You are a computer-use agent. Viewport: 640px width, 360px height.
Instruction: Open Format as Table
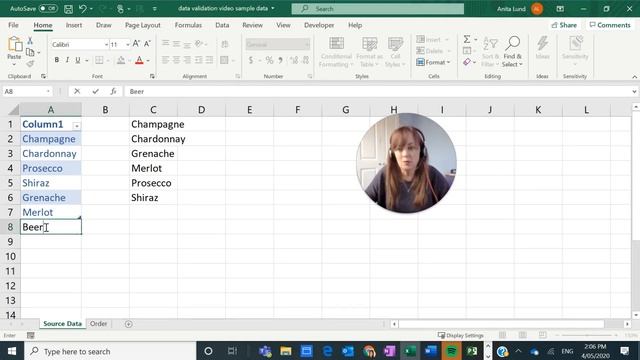369,52
